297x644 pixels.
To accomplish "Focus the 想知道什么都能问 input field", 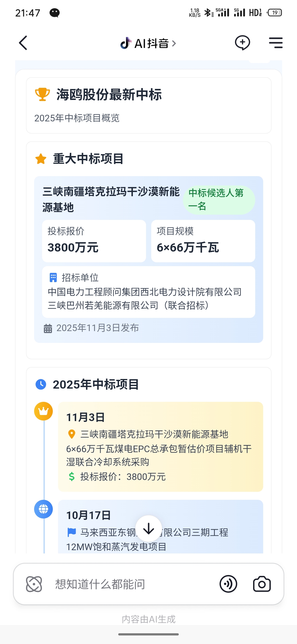I will click(132, 584).
